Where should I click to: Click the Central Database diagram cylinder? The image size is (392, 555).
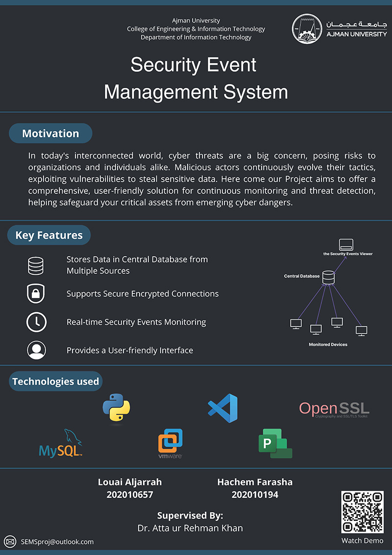tap(328, 277)
